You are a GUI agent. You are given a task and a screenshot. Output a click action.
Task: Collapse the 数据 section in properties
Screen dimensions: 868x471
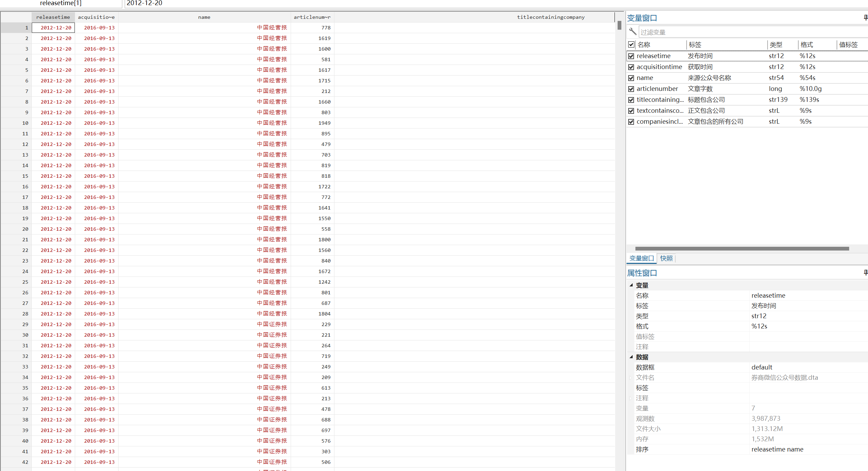(x=631, y=357)
